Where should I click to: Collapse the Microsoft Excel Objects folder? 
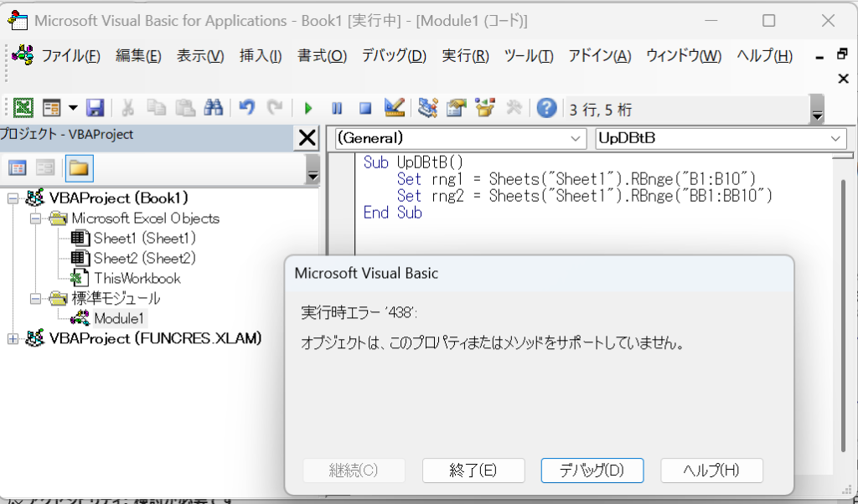coord(35,219)
